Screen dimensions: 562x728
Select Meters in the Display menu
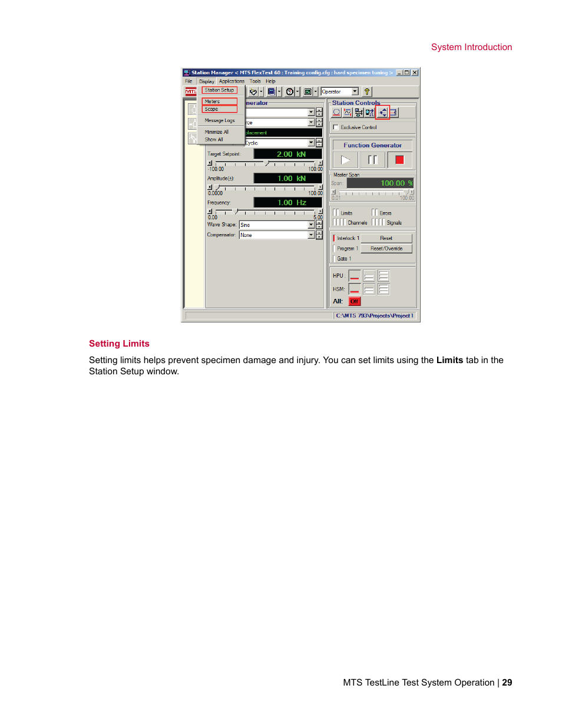220,101
